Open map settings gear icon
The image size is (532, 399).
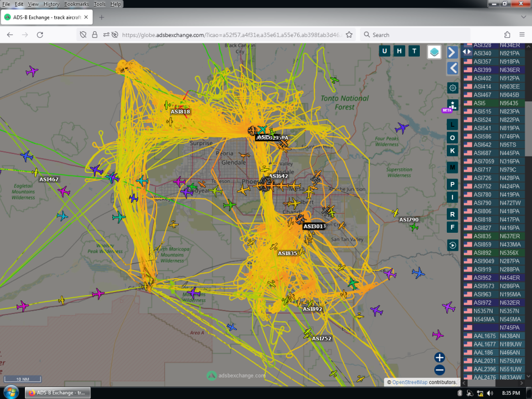point(453,88)
